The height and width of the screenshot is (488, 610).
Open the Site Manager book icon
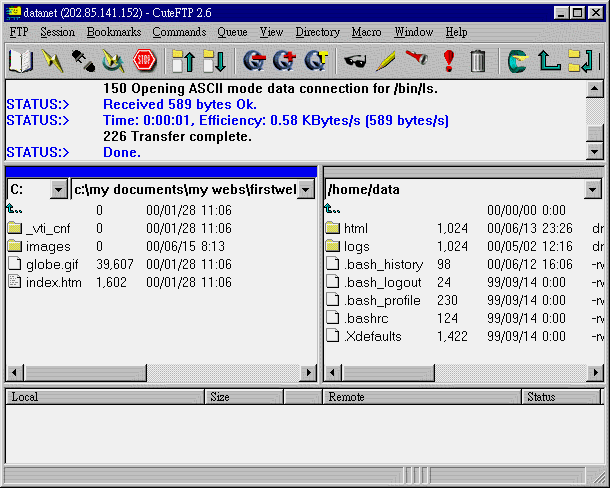click(20, 61)
